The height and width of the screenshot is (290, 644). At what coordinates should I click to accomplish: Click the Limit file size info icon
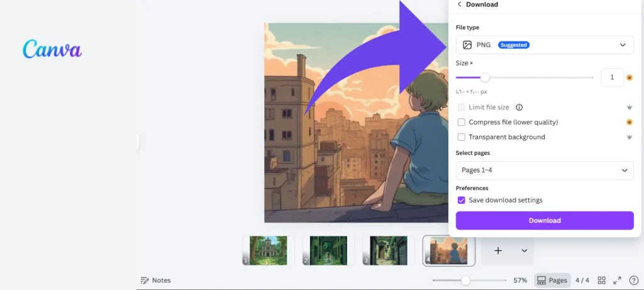(x=519, y=108)
